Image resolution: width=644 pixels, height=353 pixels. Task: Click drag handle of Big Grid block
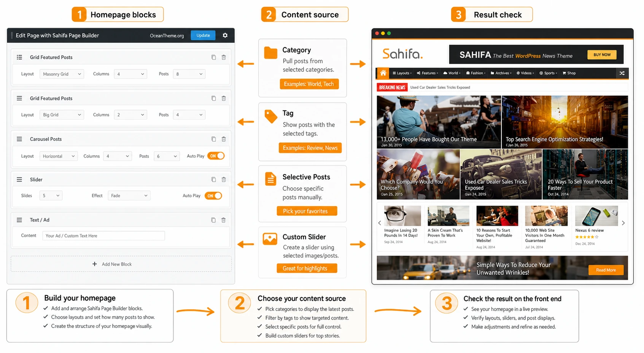(19, 98)
